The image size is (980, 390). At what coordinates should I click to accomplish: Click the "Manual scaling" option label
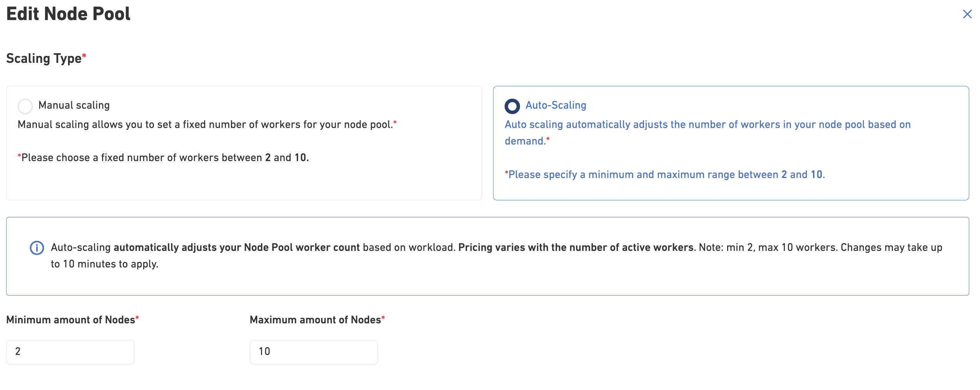pyautogui.click(x=74, y=105)
